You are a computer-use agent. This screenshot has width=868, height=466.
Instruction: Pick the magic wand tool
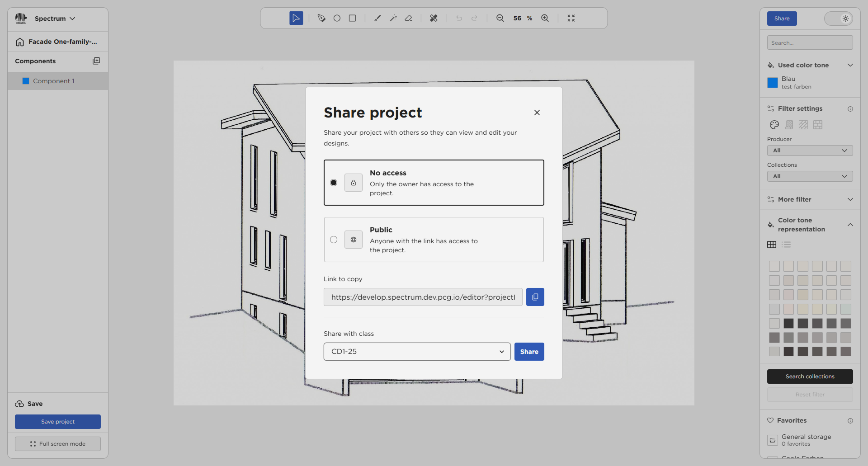(x=393, y=18)
